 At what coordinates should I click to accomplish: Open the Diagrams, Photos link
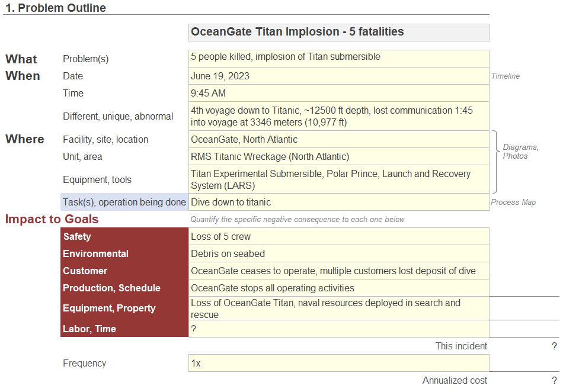click(x=520, y=152)
